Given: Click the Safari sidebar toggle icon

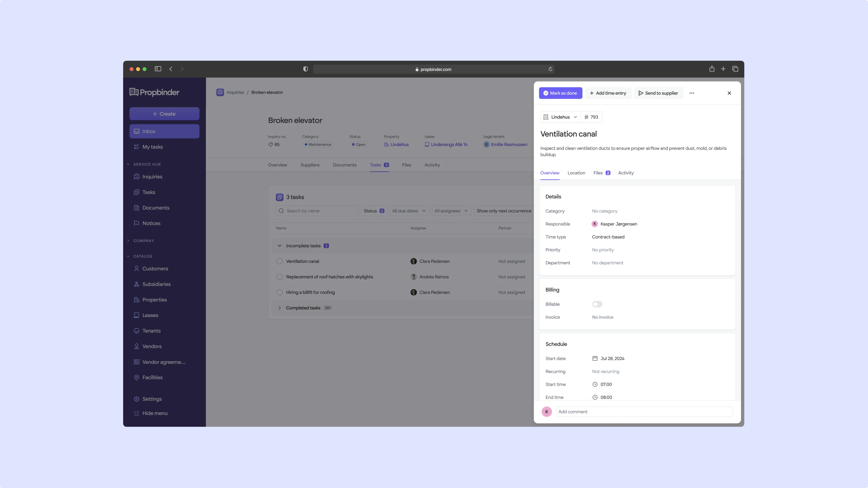Looking at the screenshot, I should [158, 69].
